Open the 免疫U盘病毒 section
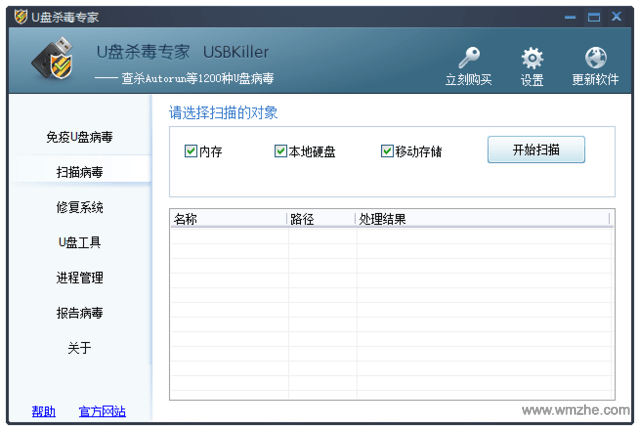Viewport: 640px width, 429px height. pos(80,137)
